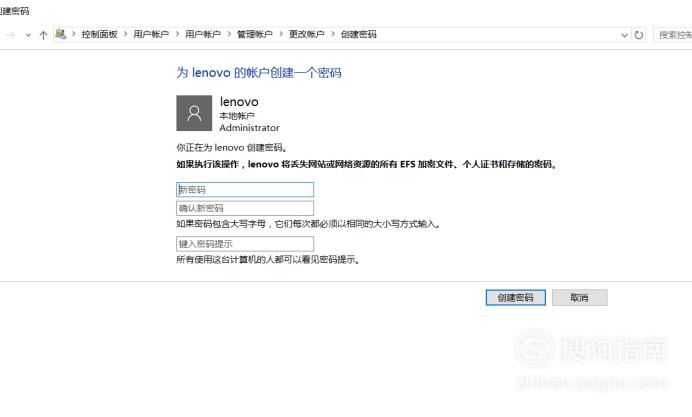Click the 本地帐户 label
The image size is (692, 417).
point(237,116)
